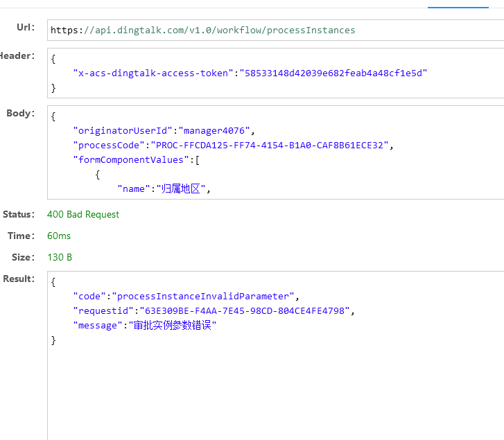The width and height of the screenshot is (504, 440).
Task: Click the originatorUserId value manager4076
Action: tap(214, 131)
